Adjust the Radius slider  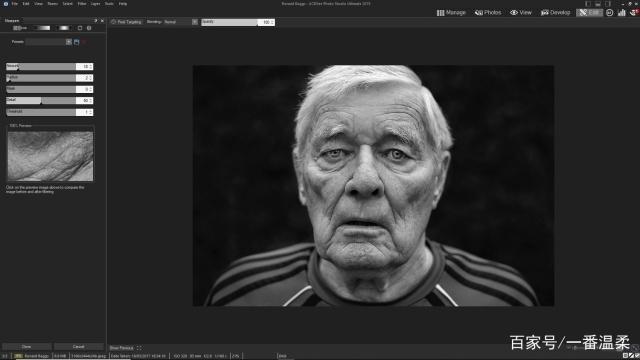(41, 78)
